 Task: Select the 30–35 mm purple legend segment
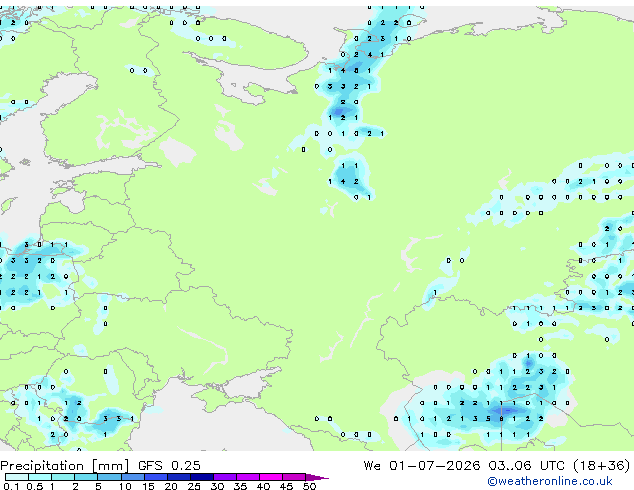(225, 477)
